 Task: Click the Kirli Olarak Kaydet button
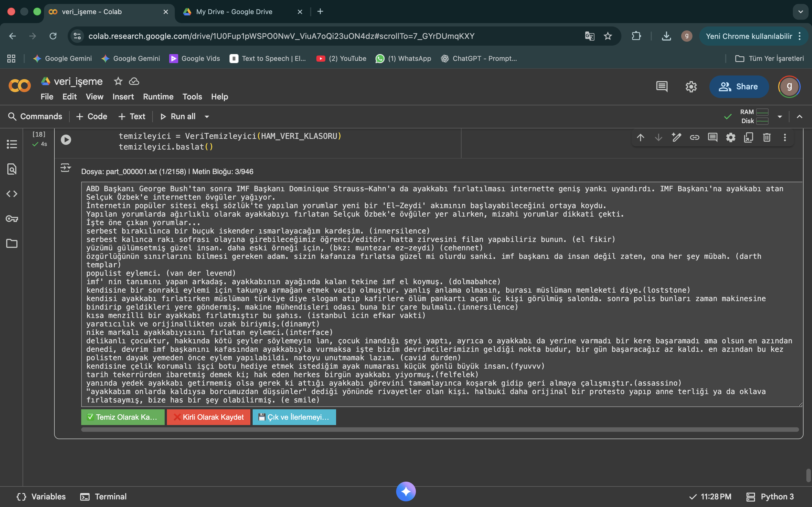(x=208, y=417)
